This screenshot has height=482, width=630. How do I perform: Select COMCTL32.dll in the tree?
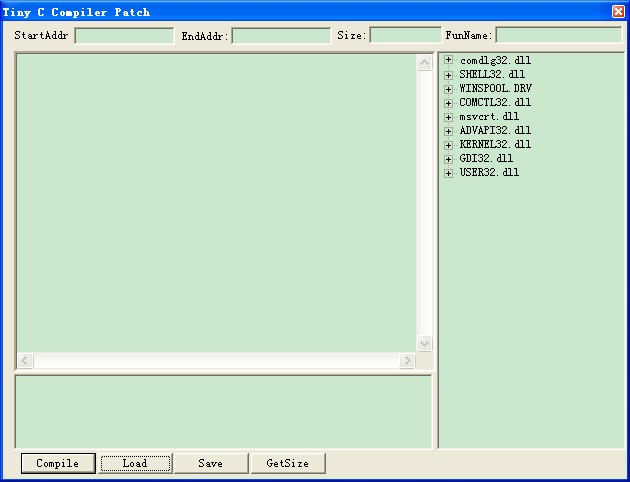[x=495, y=102]
